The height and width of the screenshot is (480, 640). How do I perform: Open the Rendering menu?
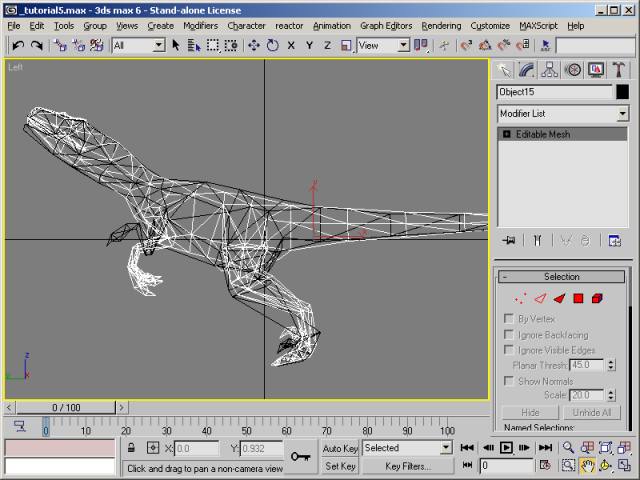coord(441,25)
